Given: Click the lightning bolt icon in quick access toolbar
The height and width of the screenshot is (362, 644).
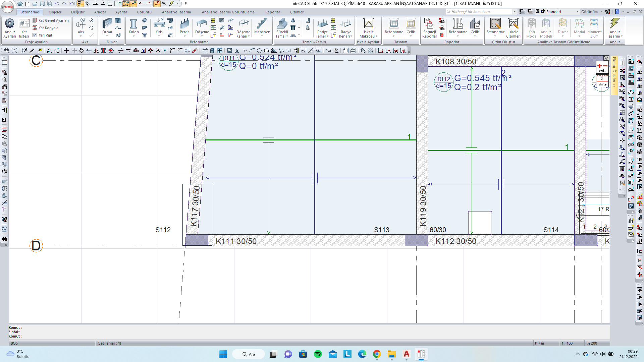Looking at the screenshot, I should [x=171, y=4].
